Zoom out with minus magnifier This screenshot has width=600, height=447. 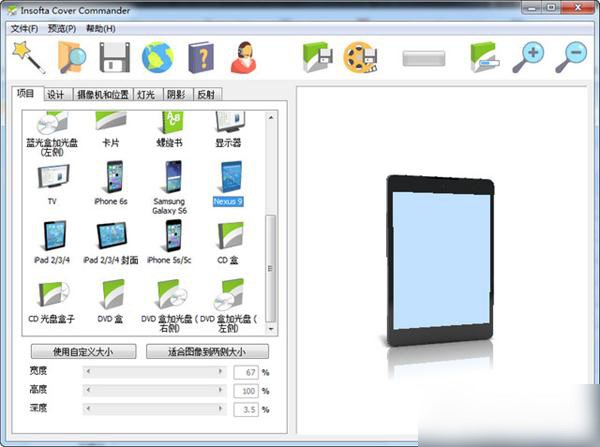[x=571, y=57]
